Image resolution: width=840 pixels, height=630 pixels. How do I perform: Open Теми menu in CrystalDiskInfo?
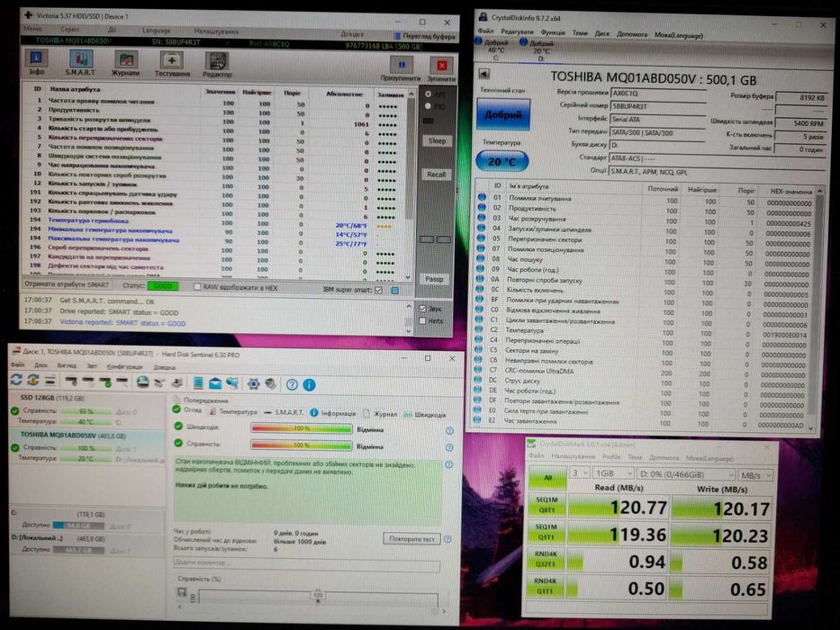(x=580, y=32)
